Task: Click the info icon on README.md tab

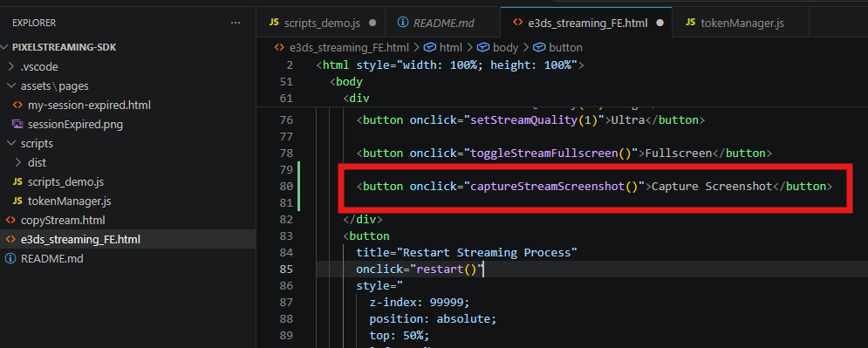Action: tap(403, 23)
